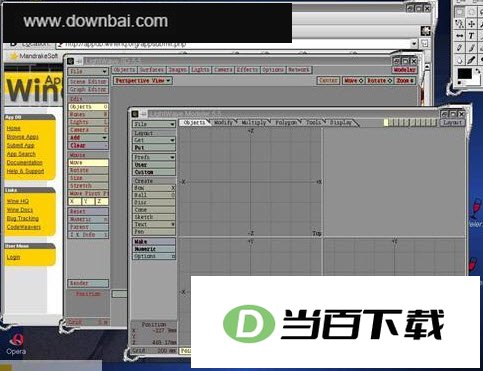The image size is (483, 371).
Task: Click the Zoom view button in Layout
Action: click(x=405, y=80)
